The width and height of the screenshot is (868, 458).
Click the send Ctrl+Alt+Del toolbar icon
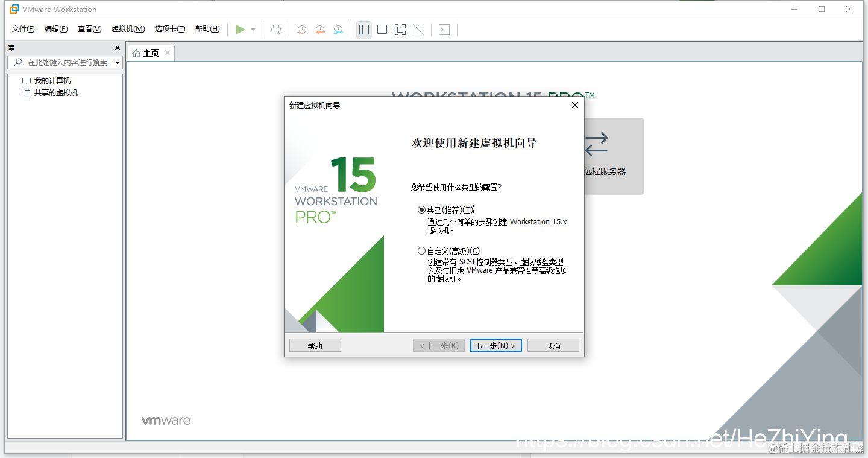pos(276,30)
